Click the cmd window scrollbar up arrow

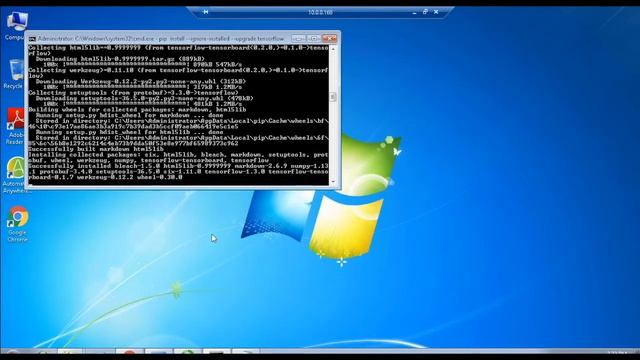pos(333,49)
